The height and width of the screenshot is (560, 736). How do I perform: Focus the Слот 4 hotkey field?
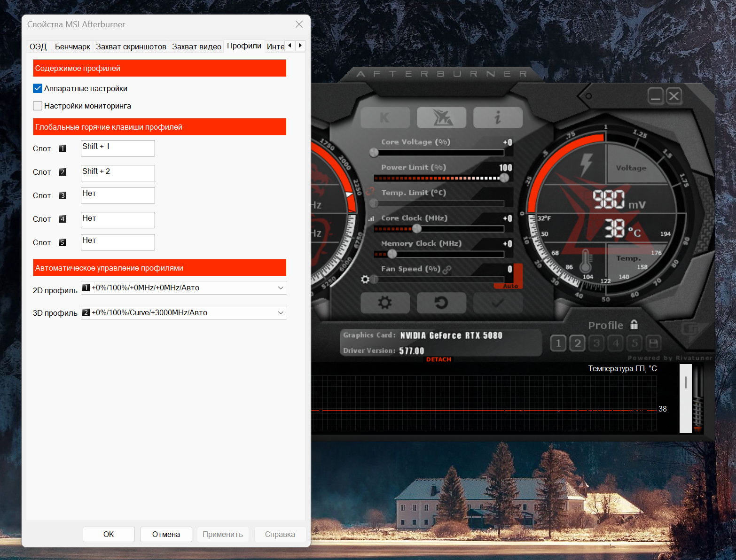tap(118, 220)
